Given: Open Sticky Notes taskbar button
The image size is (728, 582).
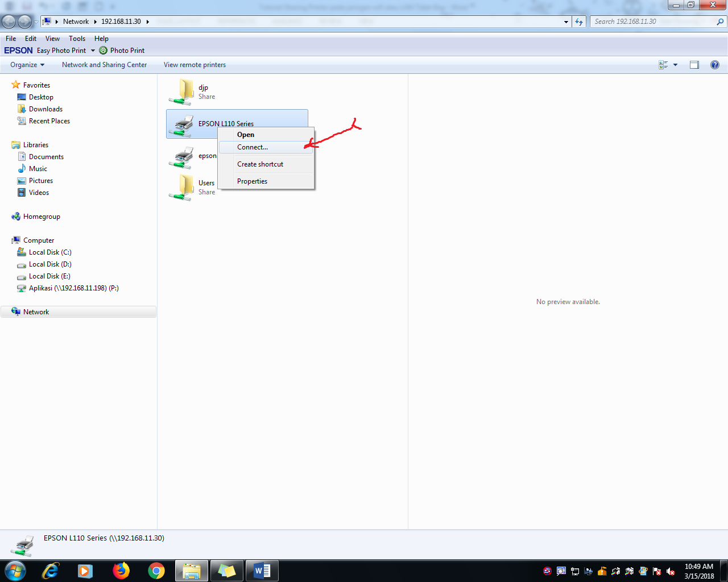Looking at the screenshot, I should 226,571.
